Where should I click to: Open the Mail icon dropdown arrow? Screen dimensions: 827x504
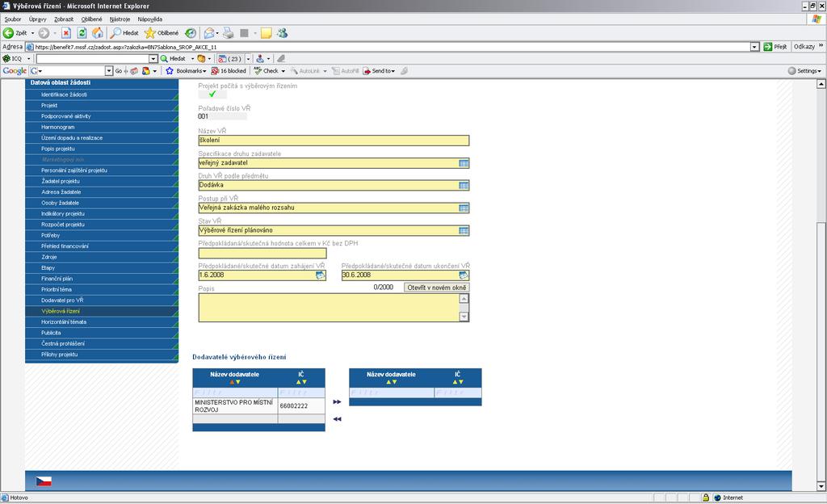pos(217,33)
